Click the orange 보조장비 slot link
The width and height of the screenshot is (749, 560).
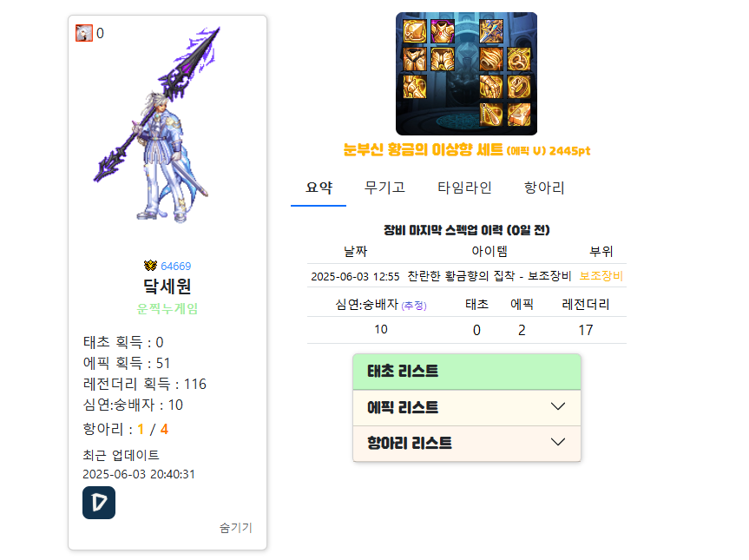tap(601, 276)
